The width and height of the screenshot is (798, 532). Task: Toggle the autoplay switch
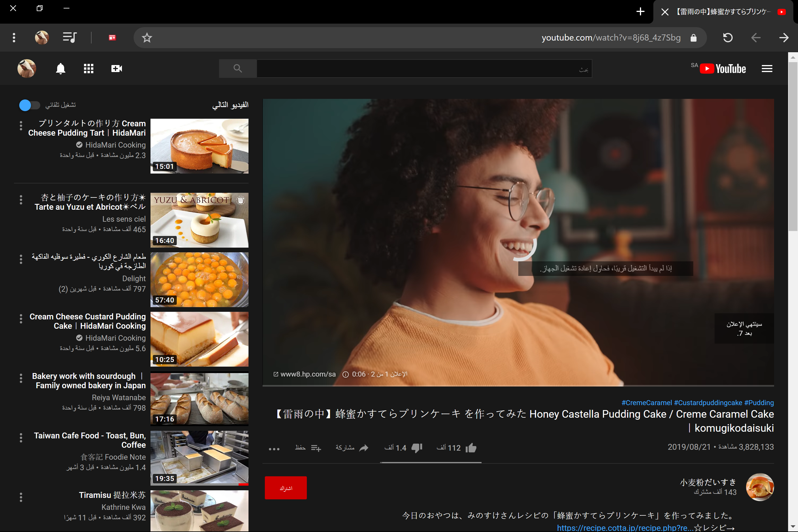tap(29, 105)
